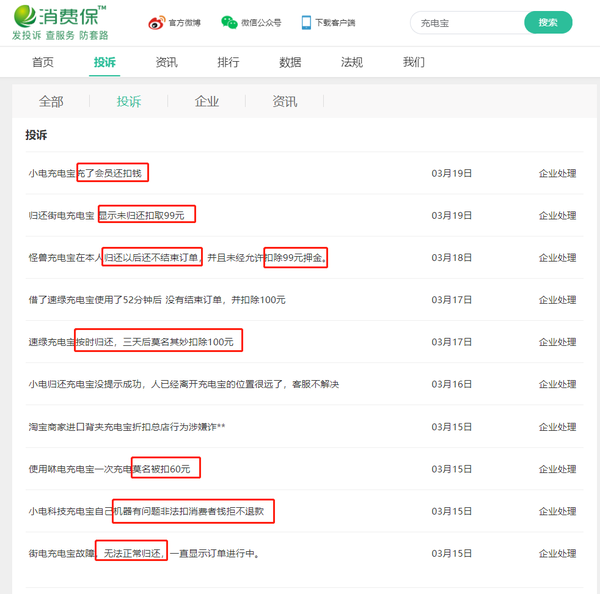Select 投诉 in the main navigation bar

(104, 62)
